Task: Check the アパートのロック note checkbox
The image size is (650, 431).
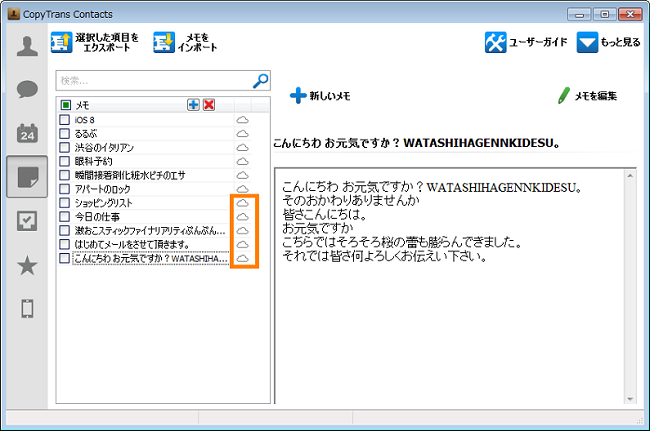Action: (64, 189)
